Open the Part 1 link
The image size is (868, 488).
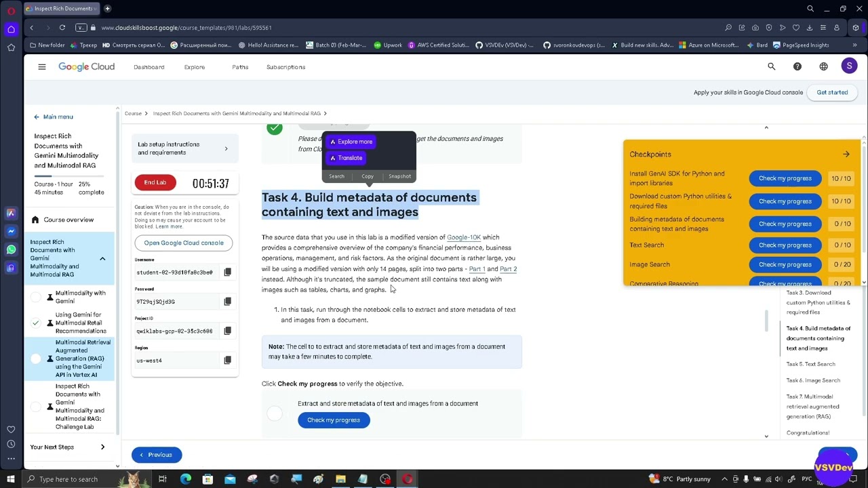[477, 269]
